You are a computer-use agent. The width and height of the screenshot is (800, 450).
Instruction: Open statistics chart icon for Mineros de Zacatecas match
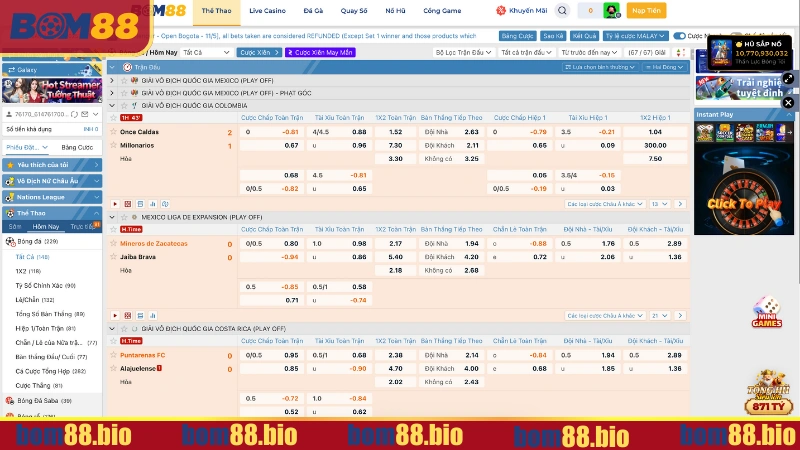[x=153, y=316]
